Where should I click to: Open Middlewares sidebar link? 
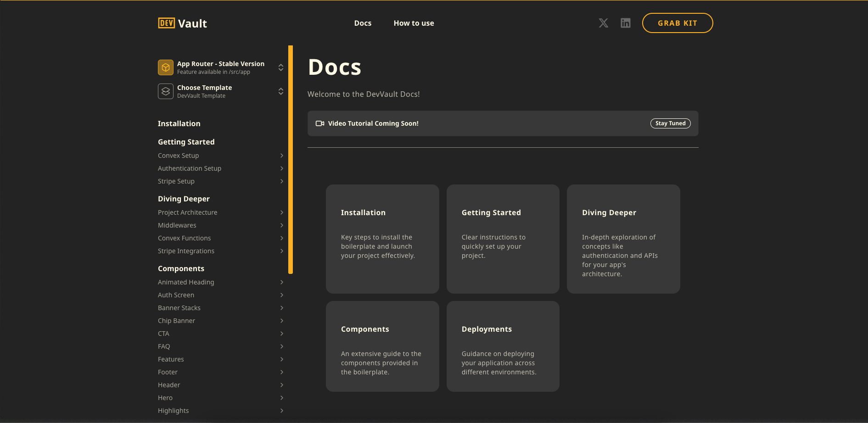click(177, 225)
